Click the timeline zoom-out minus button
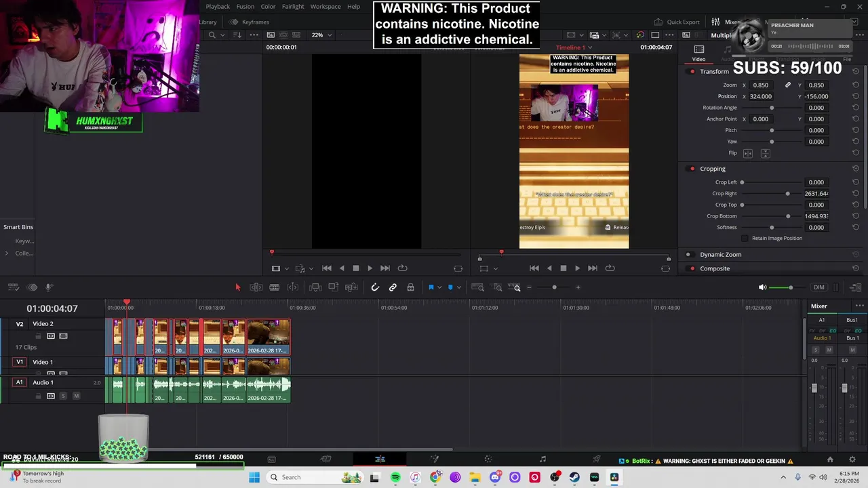This screenshot has width=868, height=488. (530, 287)
